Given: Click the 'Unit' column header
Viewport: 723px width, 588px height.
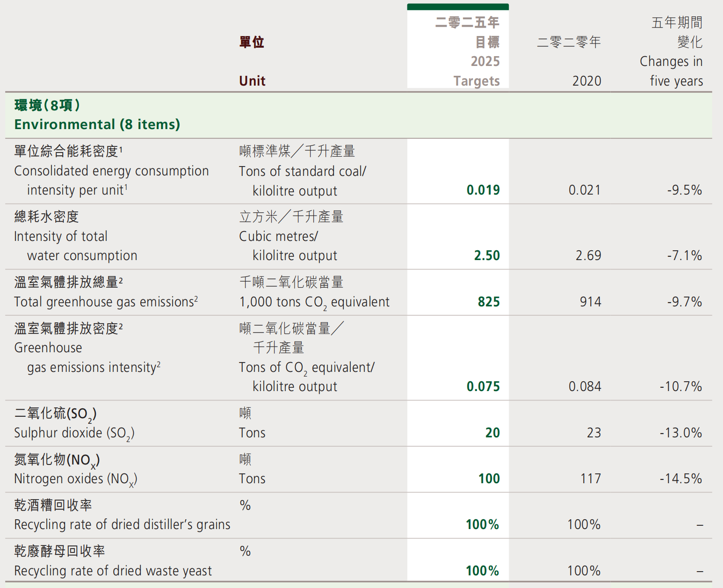Looking at the screenshot, I should tap(252, 81).
